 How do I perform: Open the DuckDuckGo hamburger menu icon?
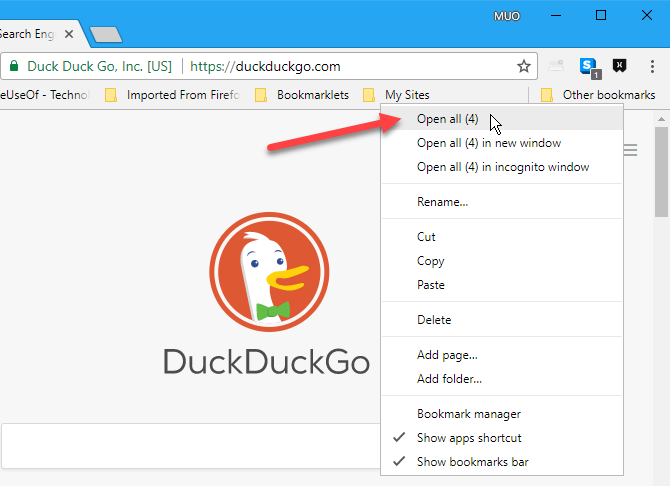pyautogui.click(x=631, y=151)
